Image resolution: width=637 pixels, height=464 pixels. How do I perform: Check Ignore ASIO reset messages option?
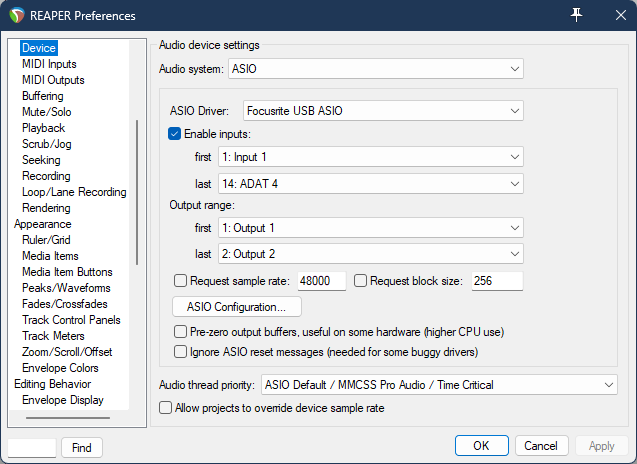(181, 352)
